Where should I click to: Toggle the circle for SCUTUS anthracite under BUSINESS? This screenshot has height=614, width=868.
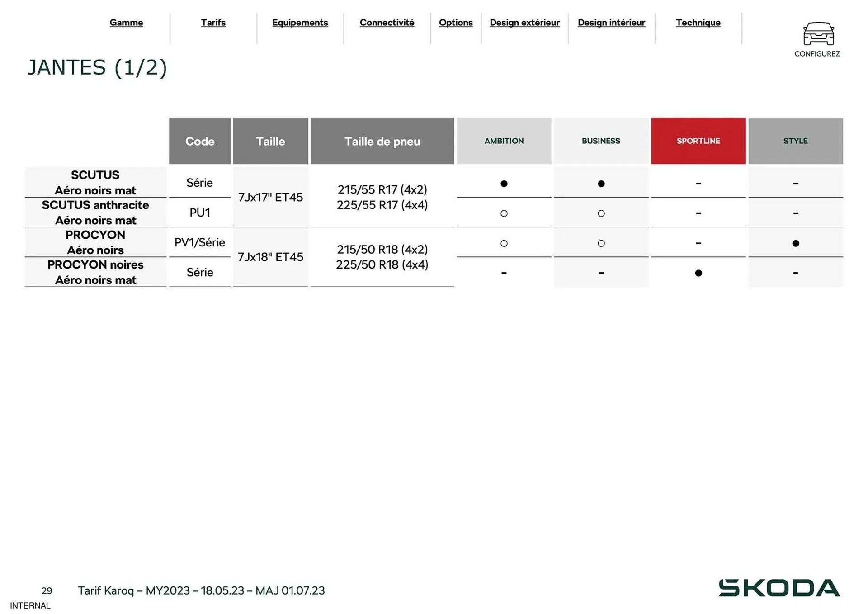point(601,213)
